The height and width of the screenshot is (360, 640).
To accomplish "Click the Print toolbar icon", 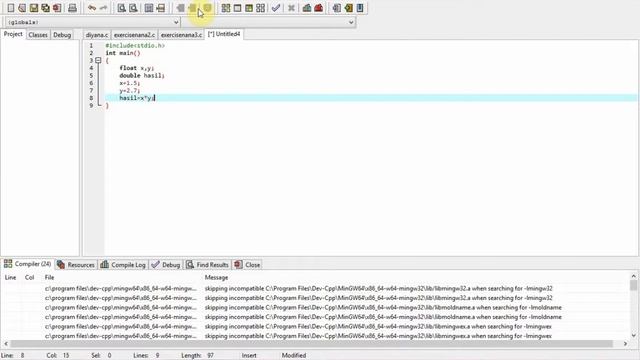I will coord(72,8).
